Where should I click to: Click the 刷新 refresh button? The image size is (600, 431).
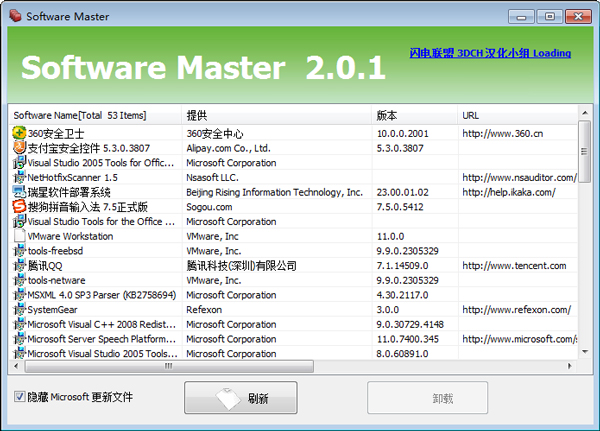(241, 398)
